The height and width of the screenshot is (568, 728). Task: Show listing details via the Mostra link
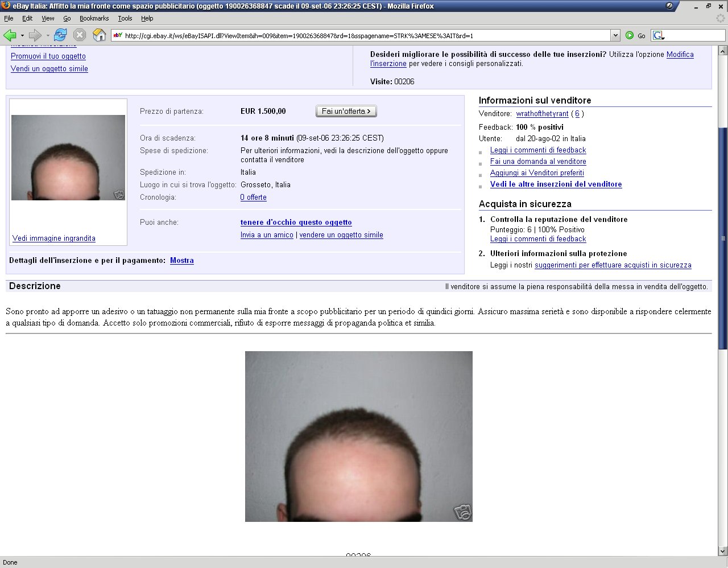point(182,260)
